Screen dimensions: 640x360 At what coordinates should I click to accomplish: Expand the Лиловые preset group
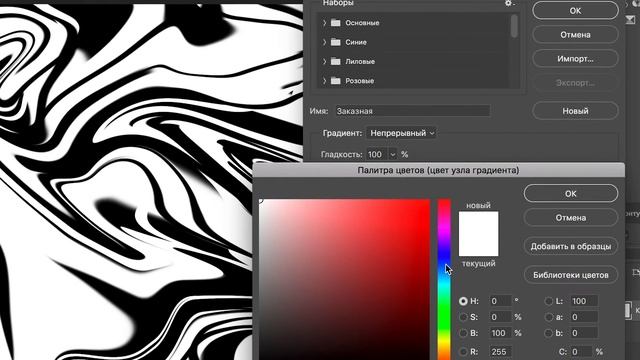(324, 61)
